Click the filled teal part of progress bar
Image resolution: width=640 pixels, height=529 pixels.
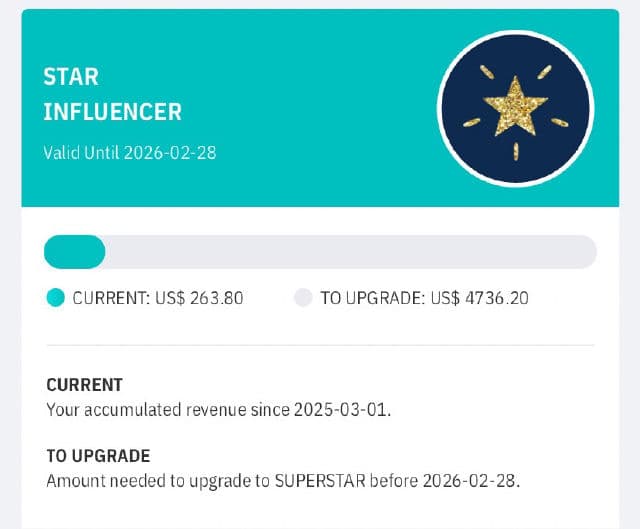coord(74,252)
